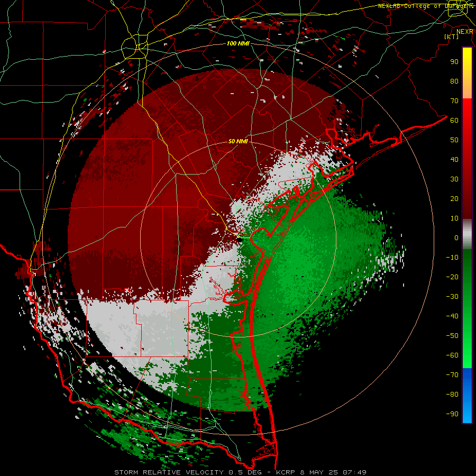
Task: Select the 80 value on the velocity scale
Action: 454,81
